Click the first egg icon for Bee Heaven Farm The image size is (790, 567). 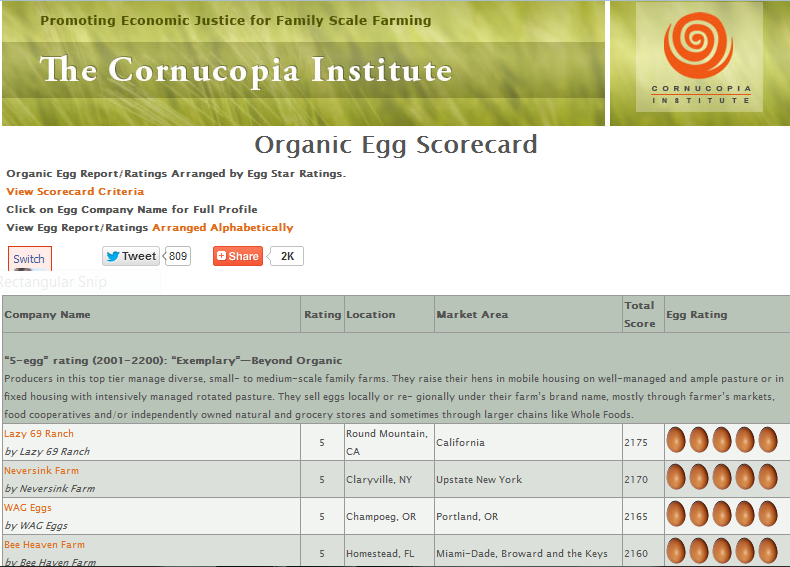[x=676, y=551]
